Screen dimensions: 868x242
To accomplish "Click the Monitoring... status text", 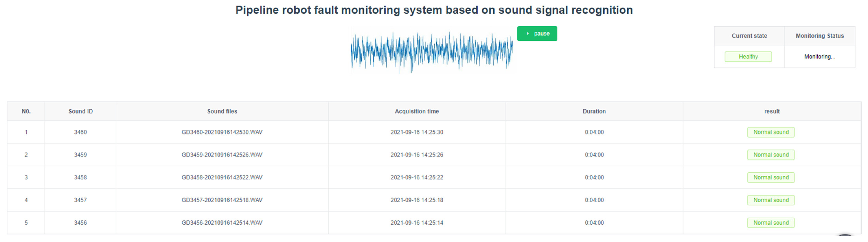I will pos(819,57).
